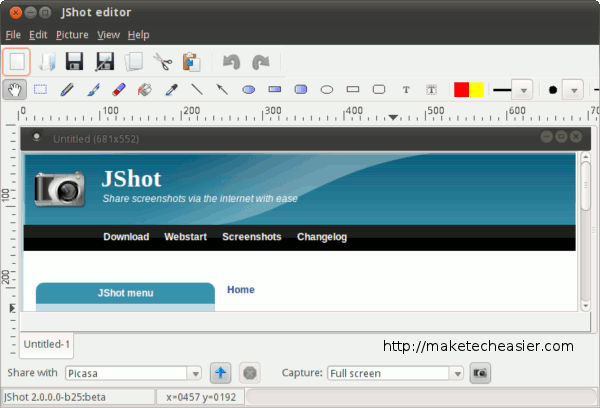Select the text tool
The height and width of the screenshot is (408, 600).
point(406,90)
